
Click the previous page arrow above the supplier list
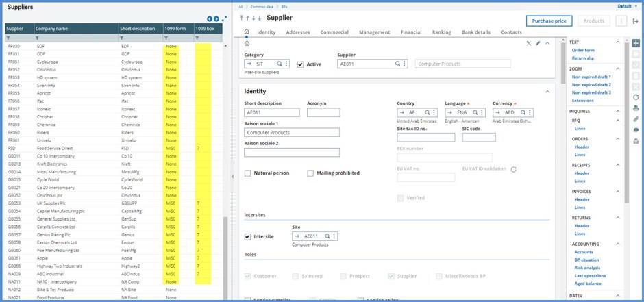[210, 19]
